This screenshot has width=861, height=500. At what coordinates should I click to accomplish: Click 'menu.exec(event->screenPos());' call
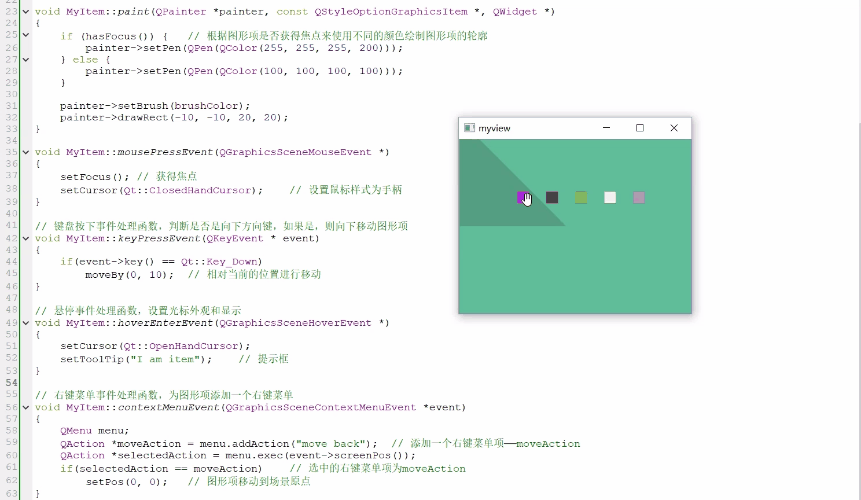tap(320, 456)
